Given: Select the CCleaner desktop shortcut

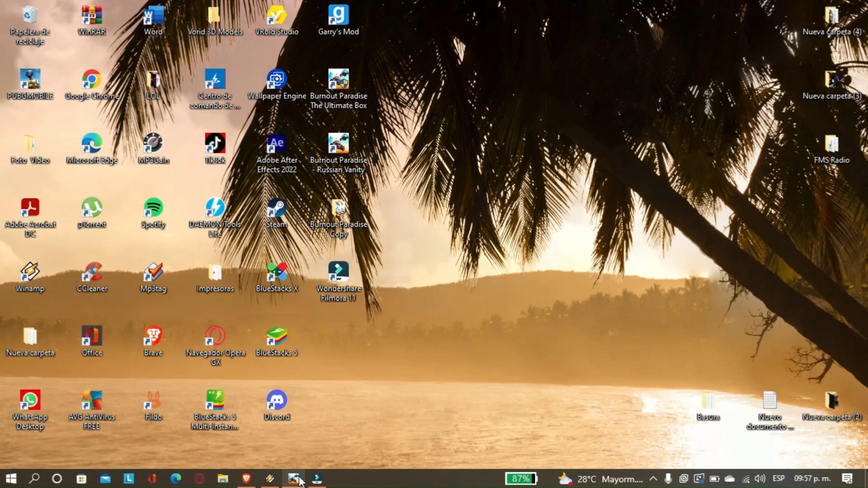Looking at the screenshot, I should 92,277.
